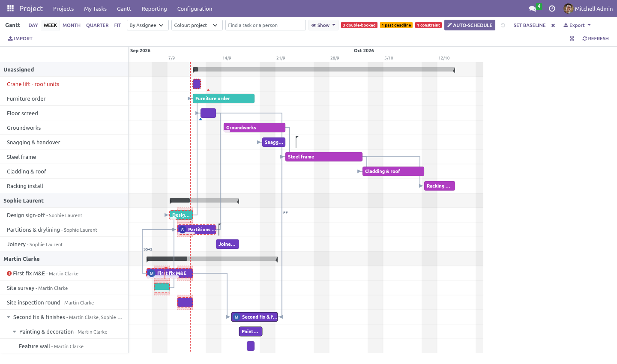Click the 1 past deadline badge

pyautogui.click(x=396, y=25)
